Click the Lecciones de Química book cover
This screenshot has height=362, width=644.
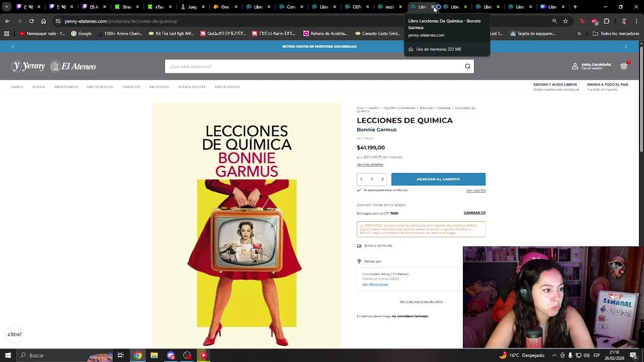click(x=247, y=225)
